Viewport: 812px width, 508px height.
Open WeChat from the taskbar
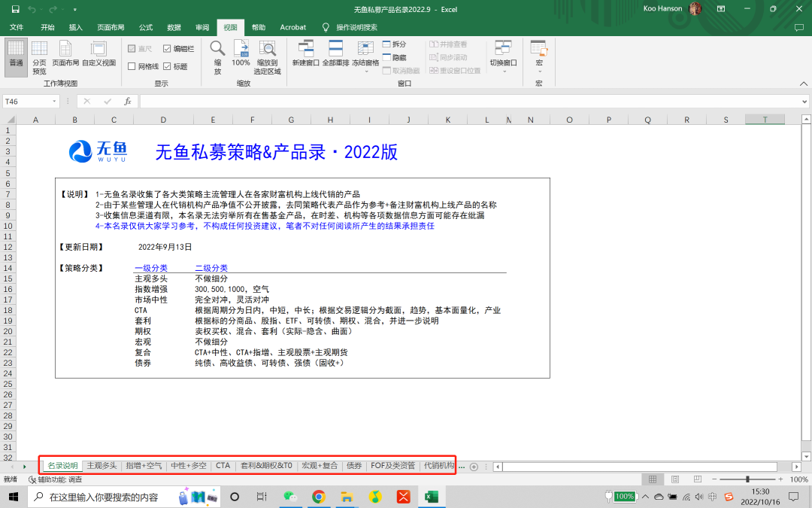[x=290, y=497]
